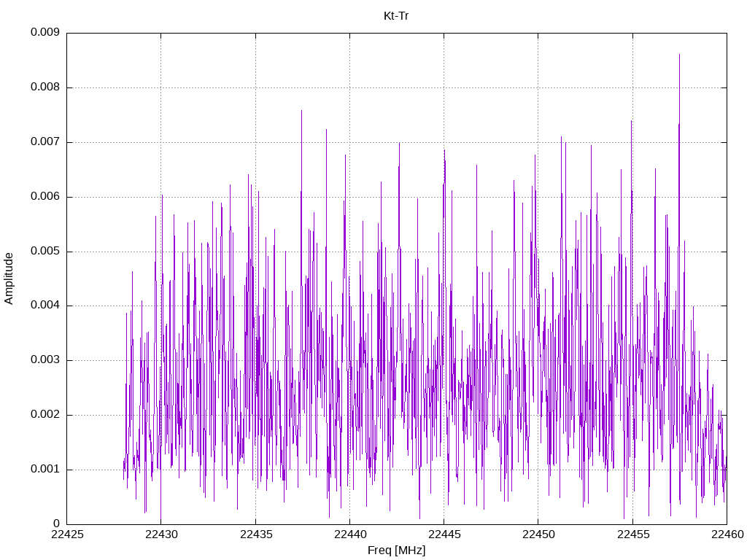Click y-axis tick label 0.006

45,197
